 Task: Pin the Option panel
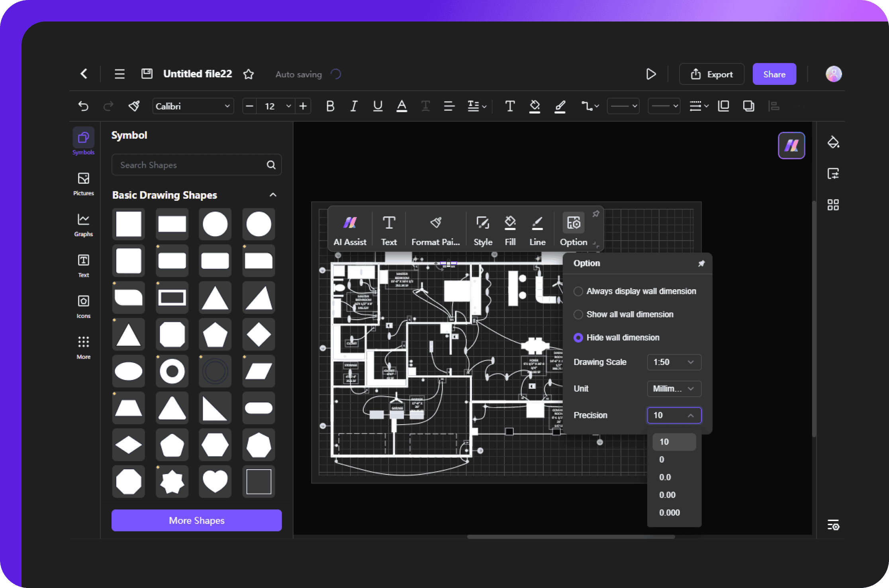701,263
